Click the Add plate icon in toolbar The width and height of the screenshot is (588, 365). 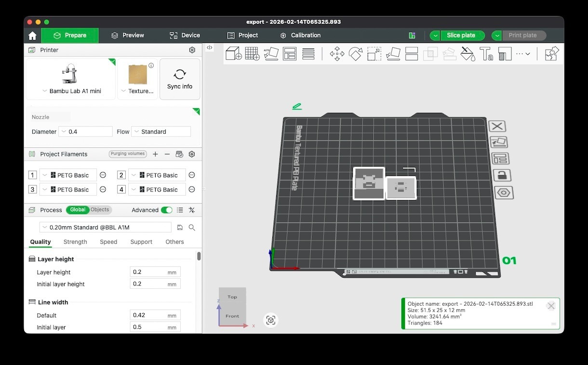pyautogui.click(x=252, y=54)
